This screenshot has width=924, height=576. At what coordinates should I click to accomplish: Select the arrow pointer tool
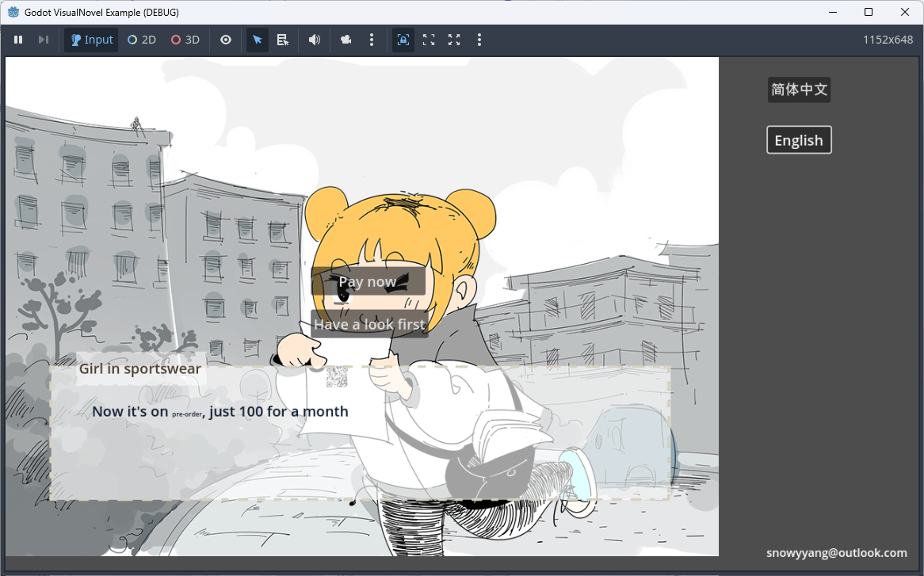tap(258, 40)
